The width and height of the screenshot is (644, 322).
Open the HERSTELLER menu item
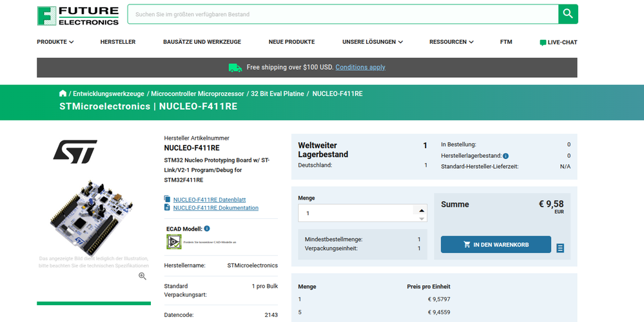click(118, 42)
